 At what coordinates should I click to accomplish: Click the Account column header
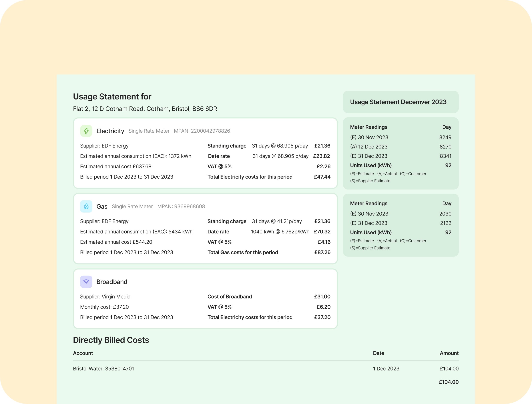(83, 353)
